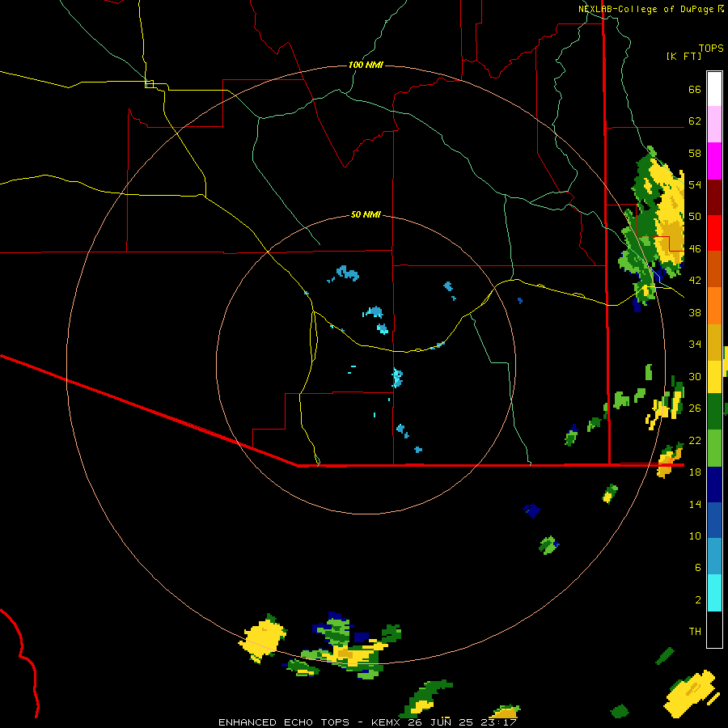
Task: Select the dark red legend color band
Action: (714, 197)
